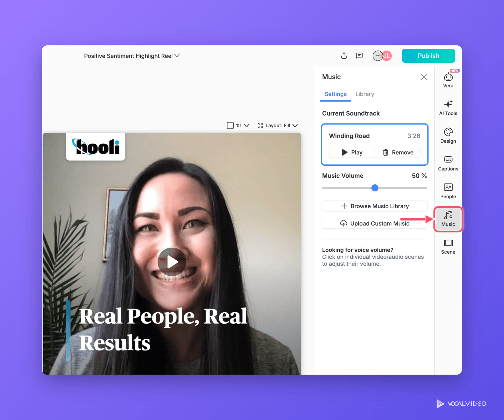Open AI Tools panel

448,108
